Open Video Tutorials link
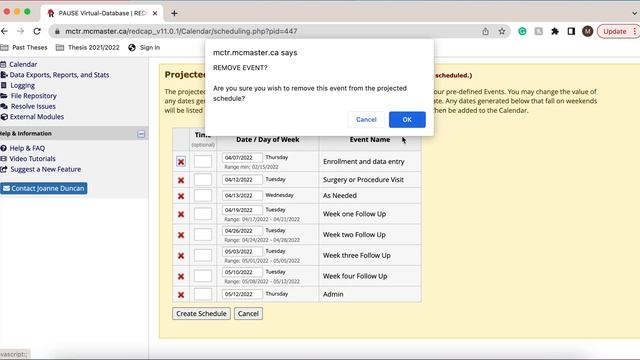 pos(32,158)
